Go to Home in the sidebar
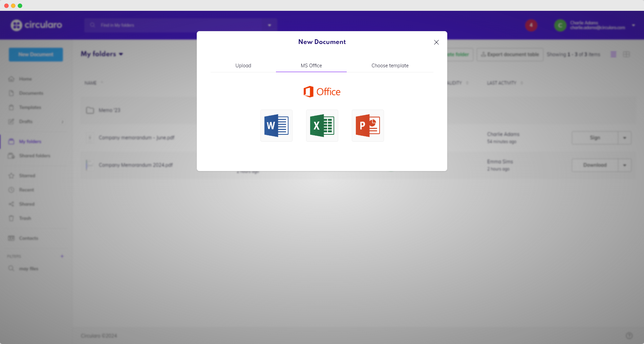 click(25, 79)
